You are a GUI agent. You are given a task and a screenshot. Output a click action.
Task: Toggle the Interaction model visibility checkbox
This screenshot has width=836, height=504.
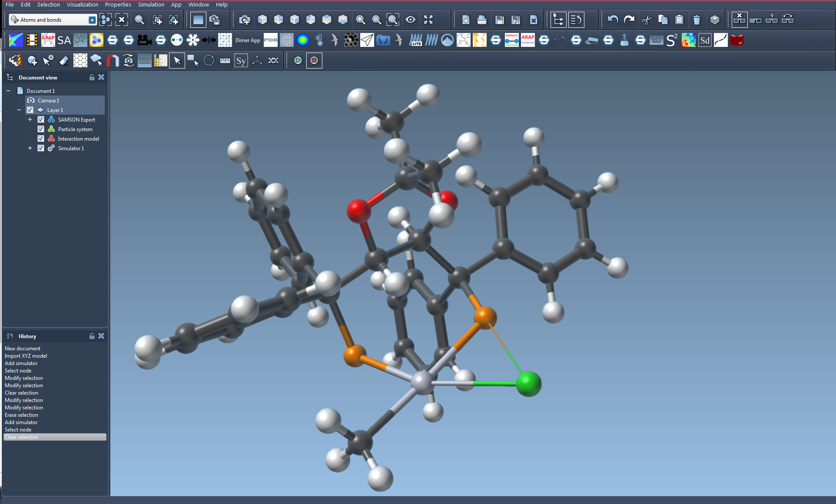(41, 138)
